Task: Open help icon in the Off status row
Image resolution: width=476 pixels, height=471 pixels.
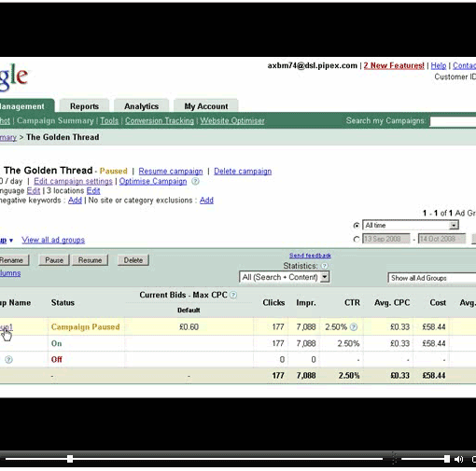Action: point(8,359)
